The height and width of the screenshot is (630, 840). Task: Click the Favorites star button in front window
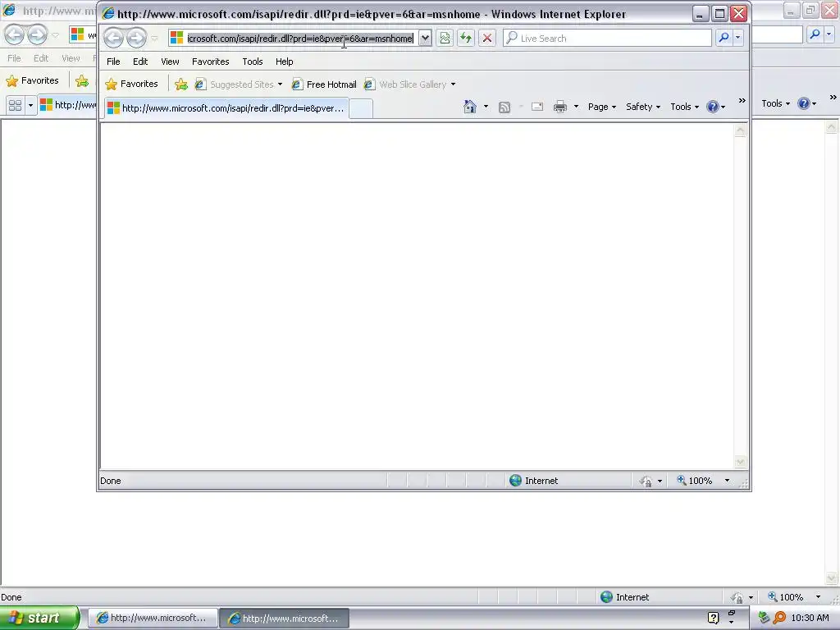(x=132, y=84)
